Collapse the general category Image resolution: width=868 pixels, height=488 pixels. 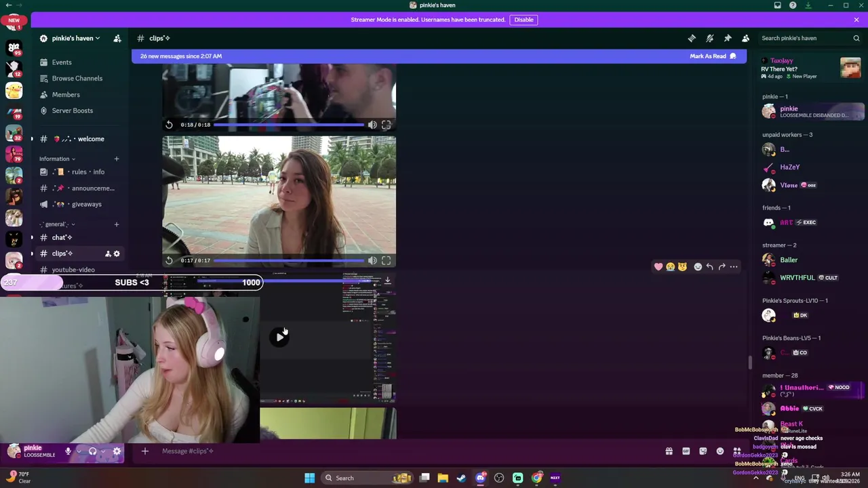[x=57, y=224]
